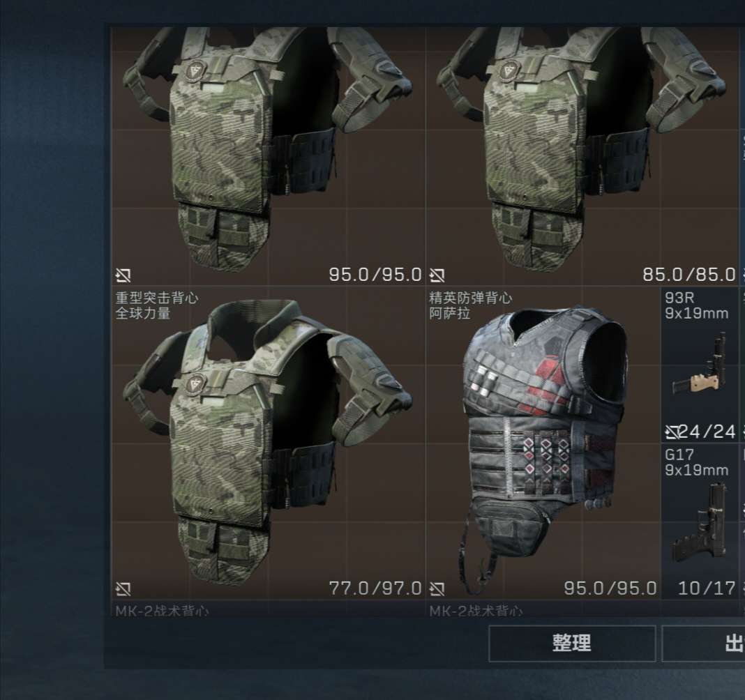
Task: Click the 77.0/97.0 durability label
Action: point(375,588)
